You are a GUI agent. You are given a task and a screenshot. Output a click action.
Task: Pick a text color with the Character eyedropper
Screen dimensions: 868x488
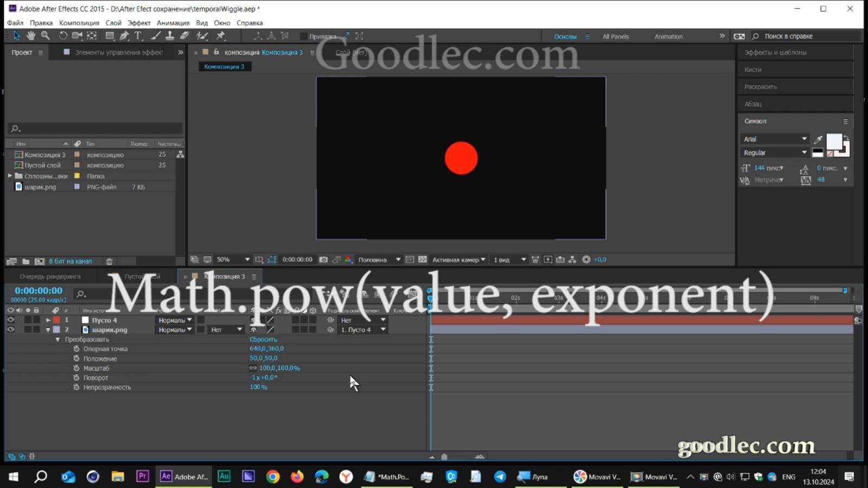coord(818,139)
